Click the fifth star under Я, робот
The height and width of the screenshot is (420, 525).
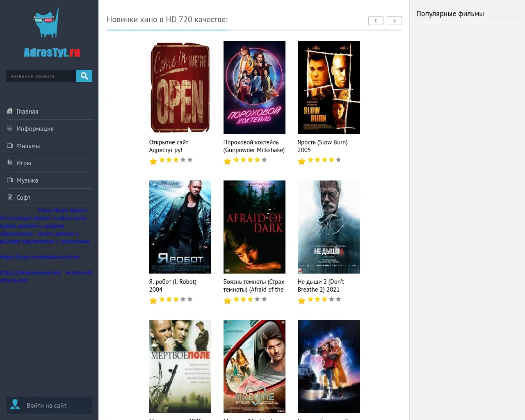190,299
